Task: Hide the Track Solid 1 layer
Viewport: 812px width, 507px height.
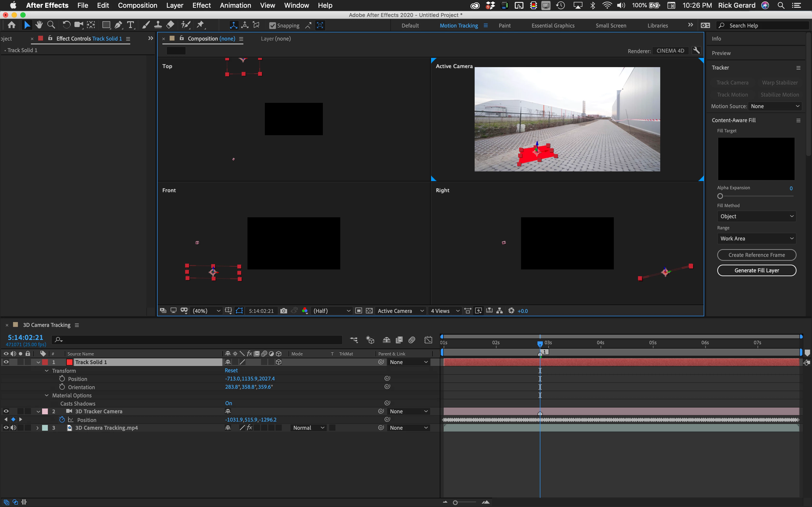Action: (x=6, y=362)
